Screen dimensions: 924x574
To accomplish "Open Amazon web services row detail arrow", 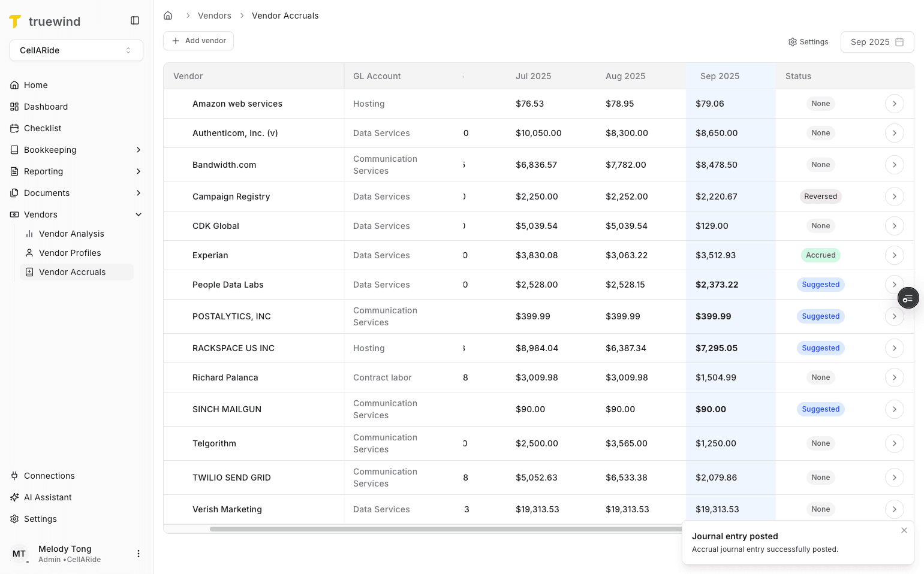I will (x=894, y=104).
